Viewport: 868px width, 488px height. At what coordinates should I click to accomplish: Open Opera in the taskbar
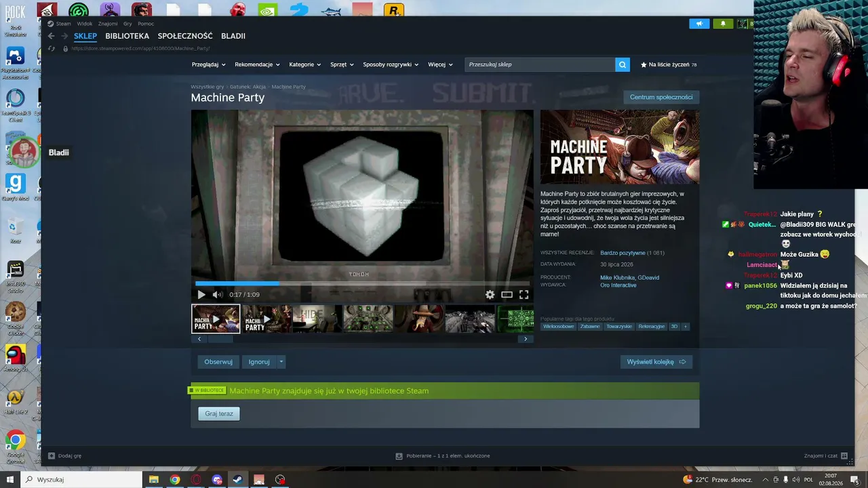point(196,480)
